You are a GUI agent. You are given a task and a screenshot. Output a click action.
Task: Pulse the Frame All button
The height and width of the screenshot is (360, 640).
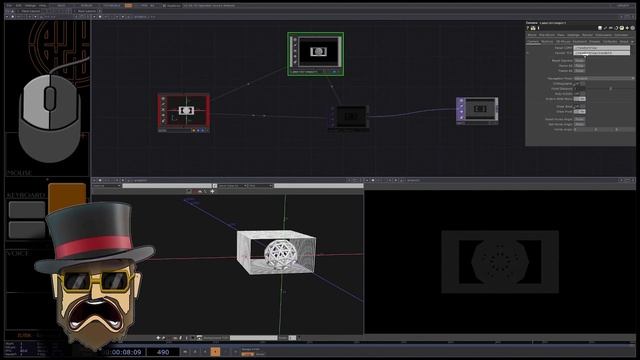580,66
